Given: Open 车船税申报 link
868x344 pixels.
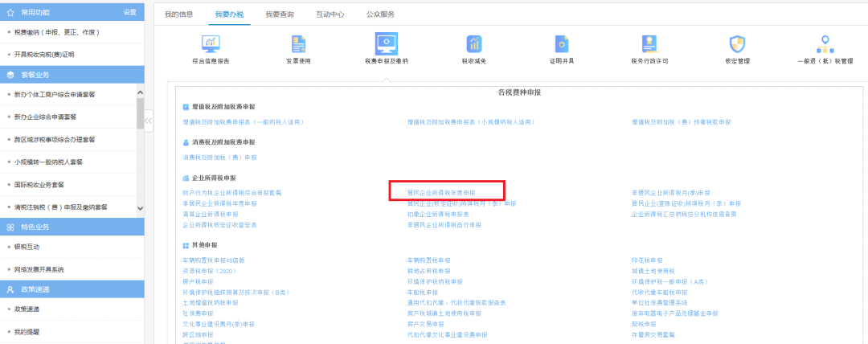Looking at the screenshot, I should 423,292.
